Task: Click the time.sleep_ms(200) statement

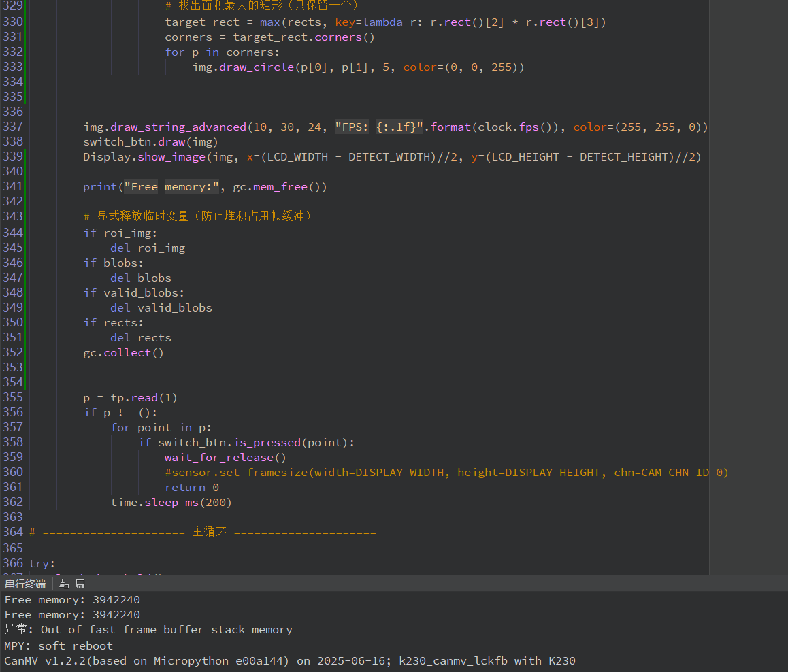Action: click(171, 502)
